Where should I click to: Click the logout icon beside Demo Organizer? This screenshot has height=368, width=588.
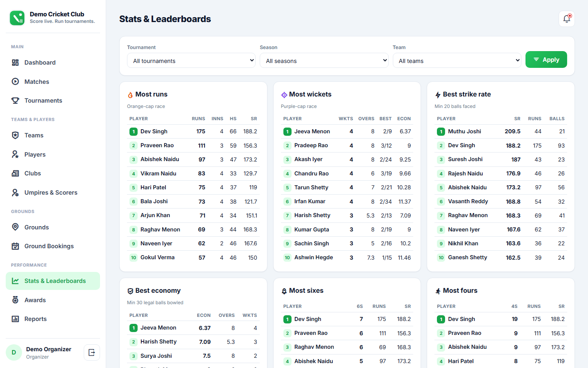pyautogui.click(x=92, y=352)
